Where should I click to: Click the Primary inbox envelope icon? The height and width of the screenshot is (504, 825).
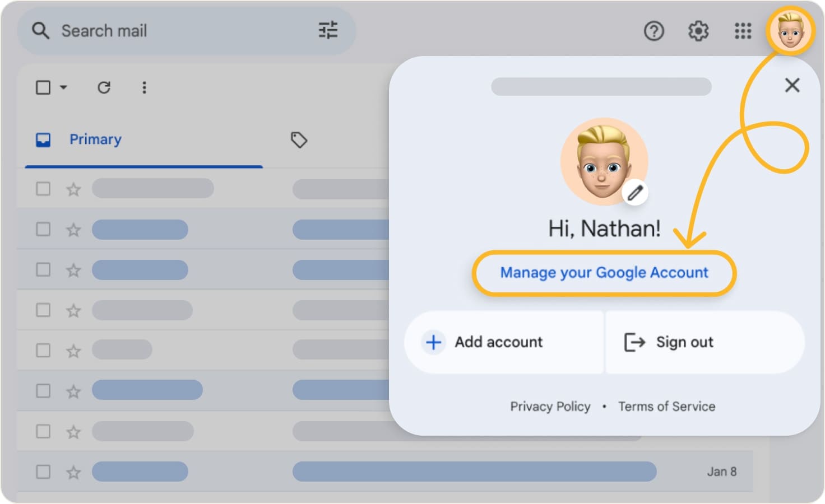[x=43, y=140]
